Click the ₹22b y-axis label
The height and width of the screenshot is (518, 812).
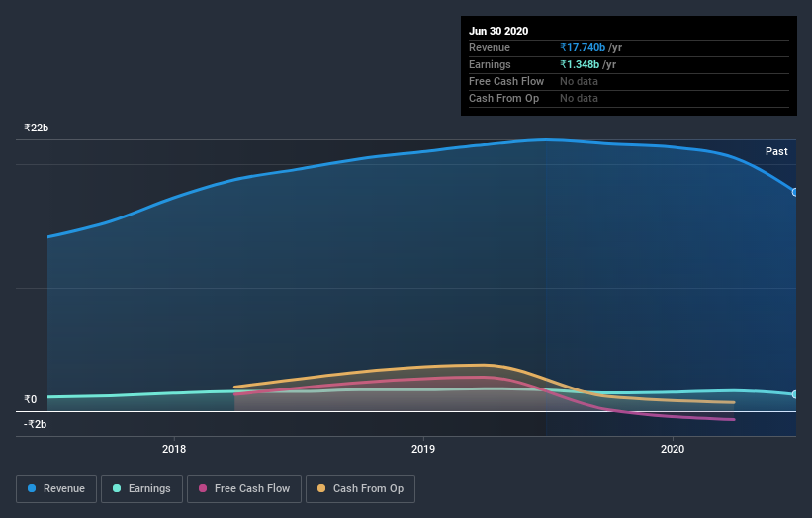[x=37, y=128]
